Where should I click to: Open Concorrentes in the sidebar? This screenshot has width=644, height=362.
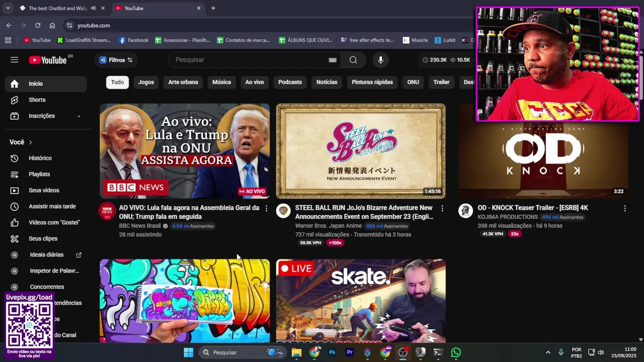tap(46, 287)
